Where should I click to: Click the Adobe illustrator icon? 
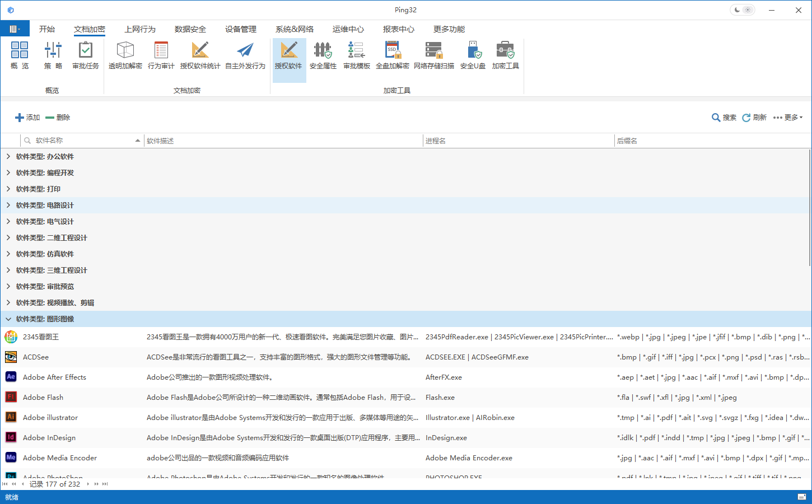point(11,417)
